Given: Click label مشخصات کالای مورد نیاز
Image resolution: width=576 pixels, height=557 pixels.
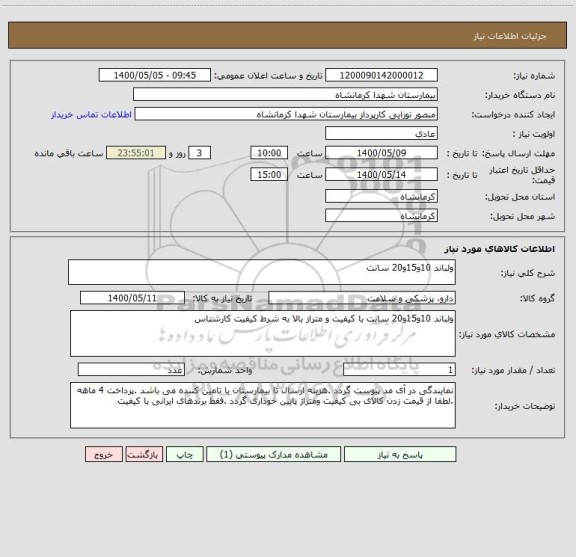Looking at the screenshot, I should [x=507, y=334].
